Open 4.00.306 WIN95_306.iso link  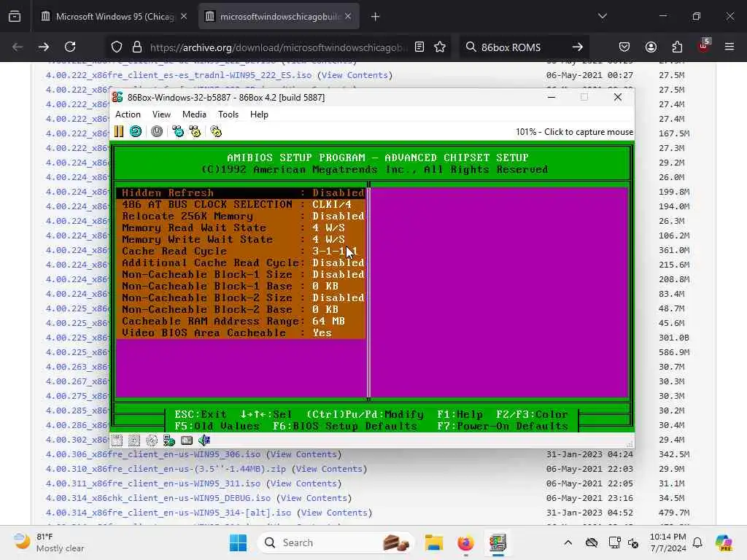tap(153, 454)
